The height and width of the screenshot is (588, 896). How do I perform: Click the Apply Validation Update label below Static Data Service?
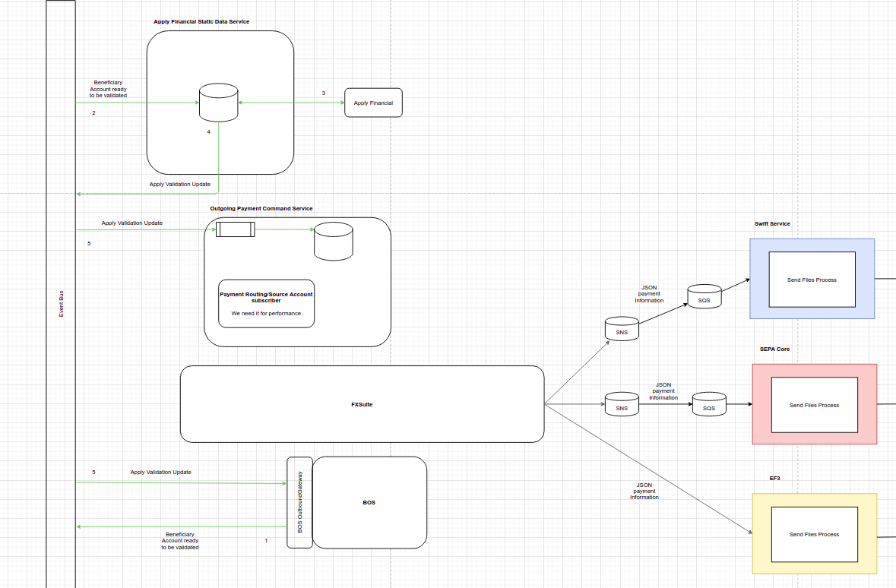coord(180,185)
